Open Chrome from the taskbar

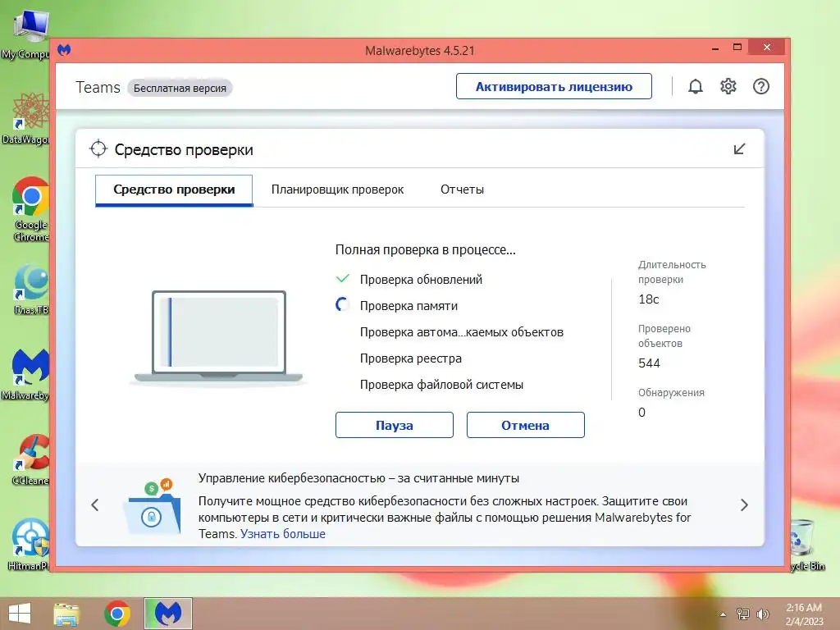[117, 614]
